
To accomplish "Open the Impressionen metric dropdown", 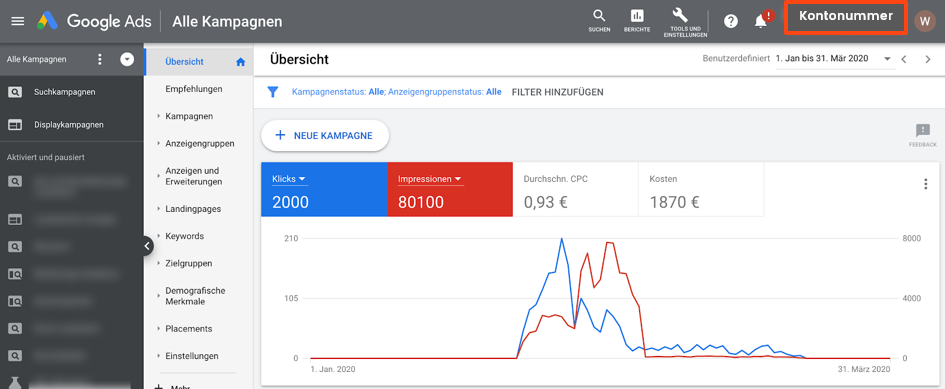I will tap(430, 179).
